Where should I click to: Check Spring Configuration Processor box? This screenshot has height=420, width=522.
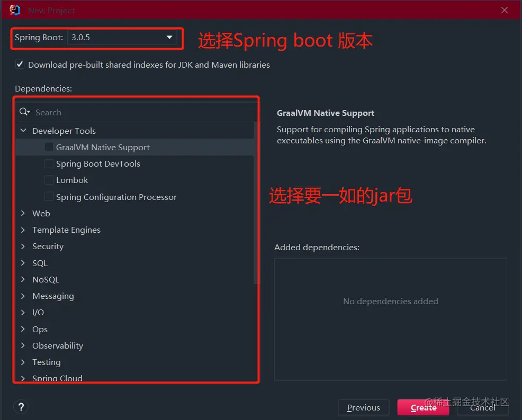pos(49,197)
